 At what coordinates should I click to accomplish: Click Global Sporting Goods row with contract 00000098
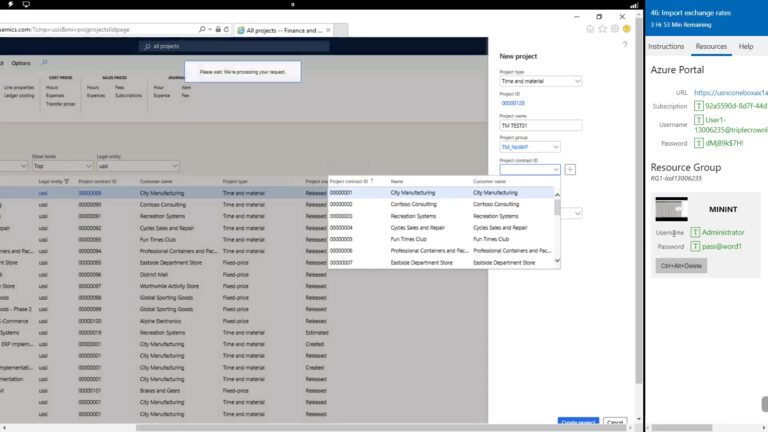(x=164, y=298)
